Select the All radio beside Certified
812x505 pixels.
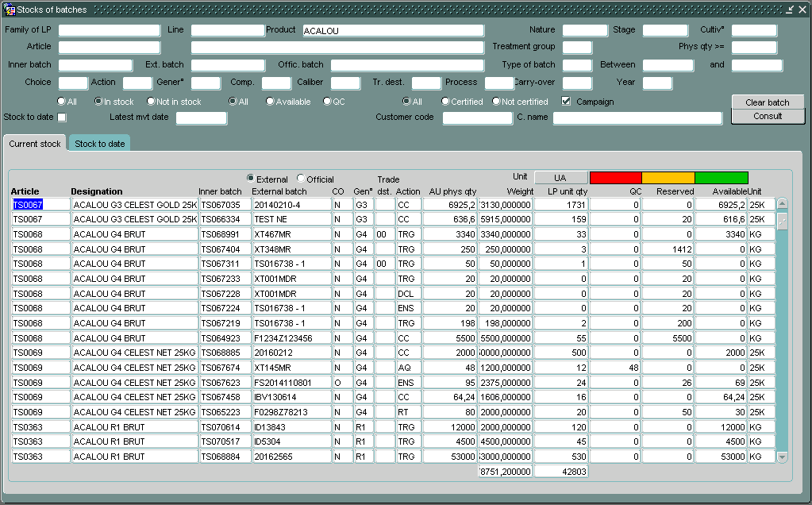coord(406,101)
